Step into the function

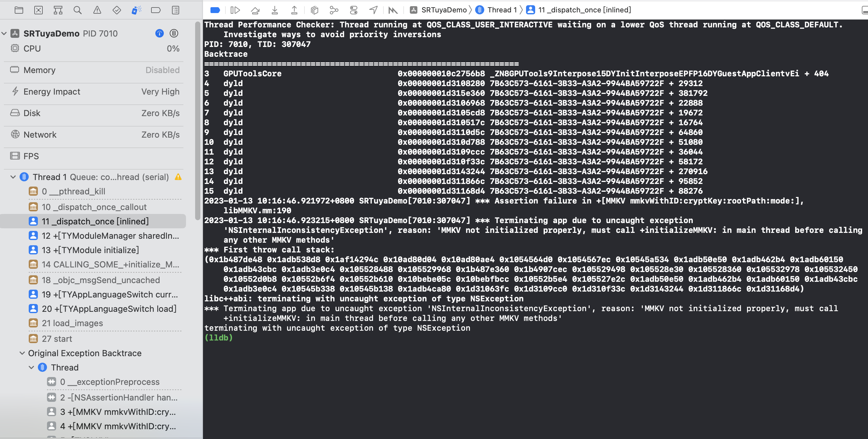[x=275, y=10]
